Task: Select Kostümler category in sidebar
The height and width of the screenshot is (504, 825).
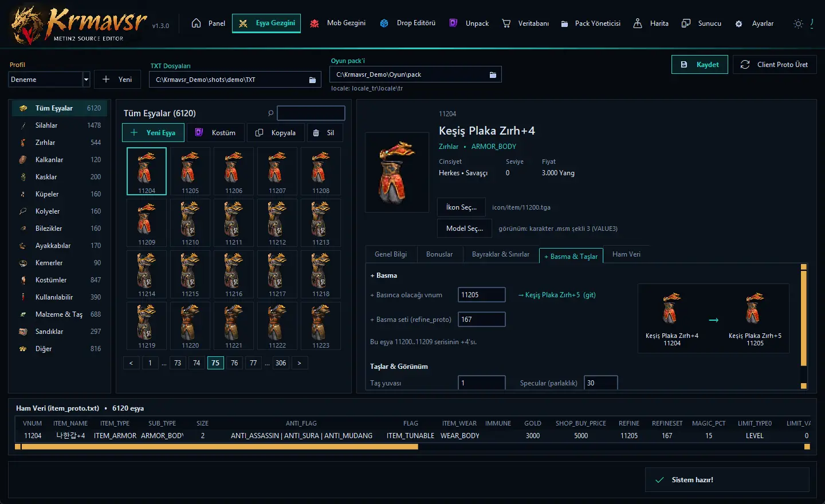Action: [60, 280]
